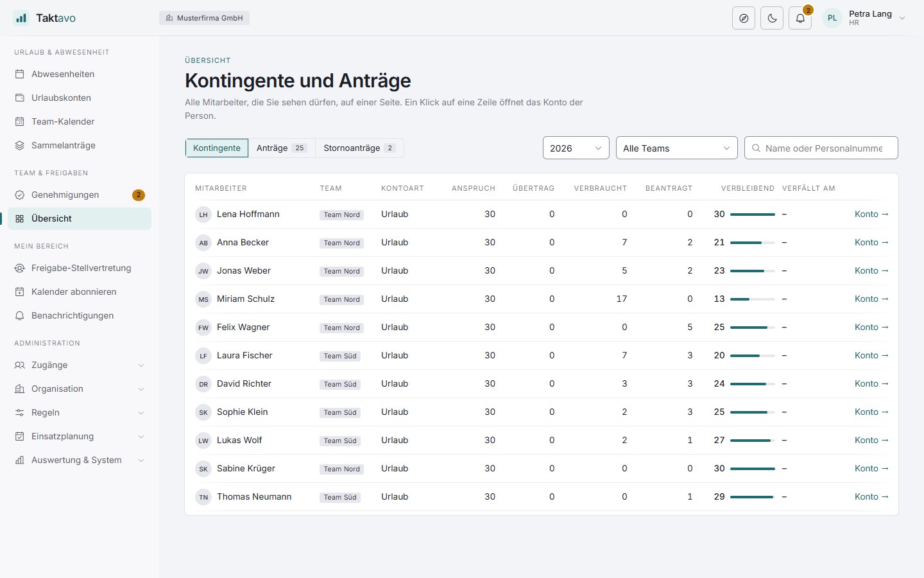
Task: Click the Benachrichtigungen bell icon in sidebar
Action: coord(20,315)
